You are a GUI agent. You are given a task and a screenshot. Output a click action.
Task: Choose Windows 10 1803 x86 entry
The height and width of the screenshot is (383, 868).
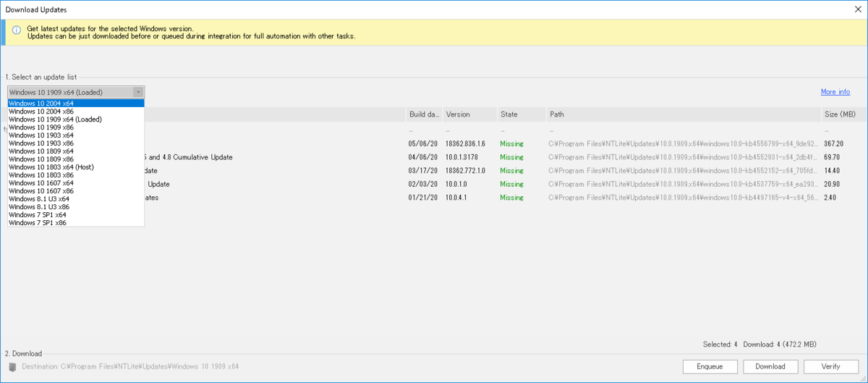coord(76,175)
